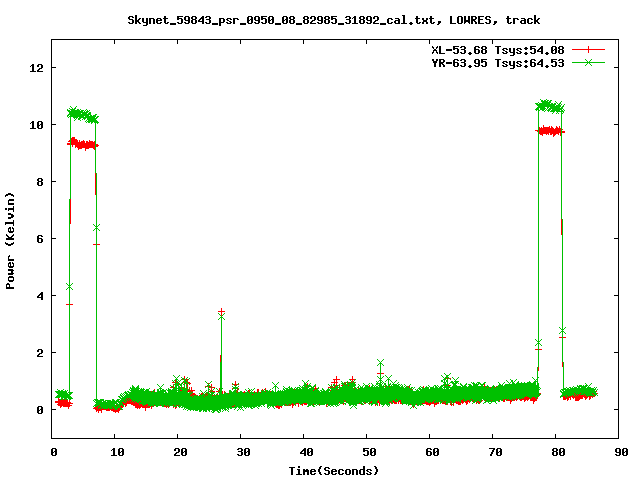Viewport: 640px width, 480px height.
Task: Click the spike peak near 27 seconds
Action: click(221, 312)
